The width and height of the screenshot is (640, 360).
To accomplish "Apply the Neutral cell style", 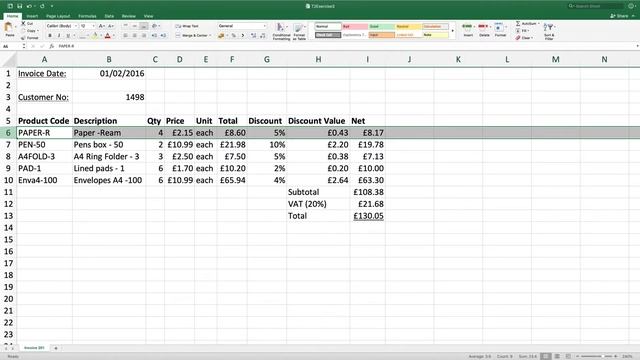I will (408, 26).
